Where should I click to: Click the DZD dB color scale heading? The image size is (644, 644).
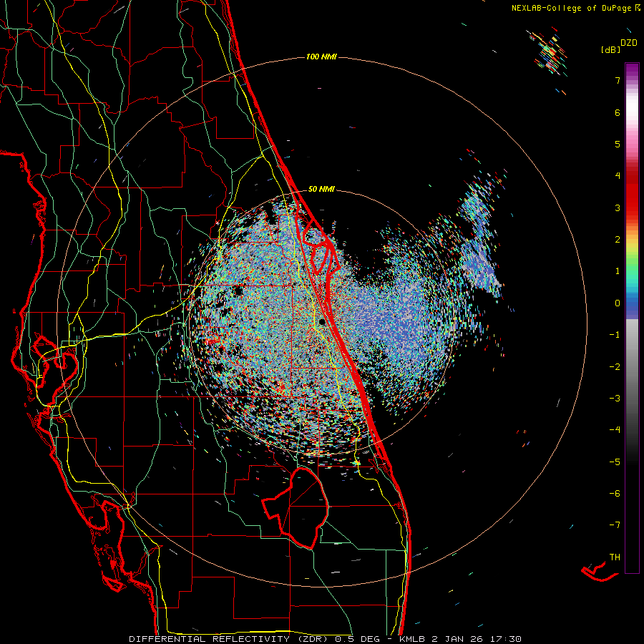click(x=619, y=46)
